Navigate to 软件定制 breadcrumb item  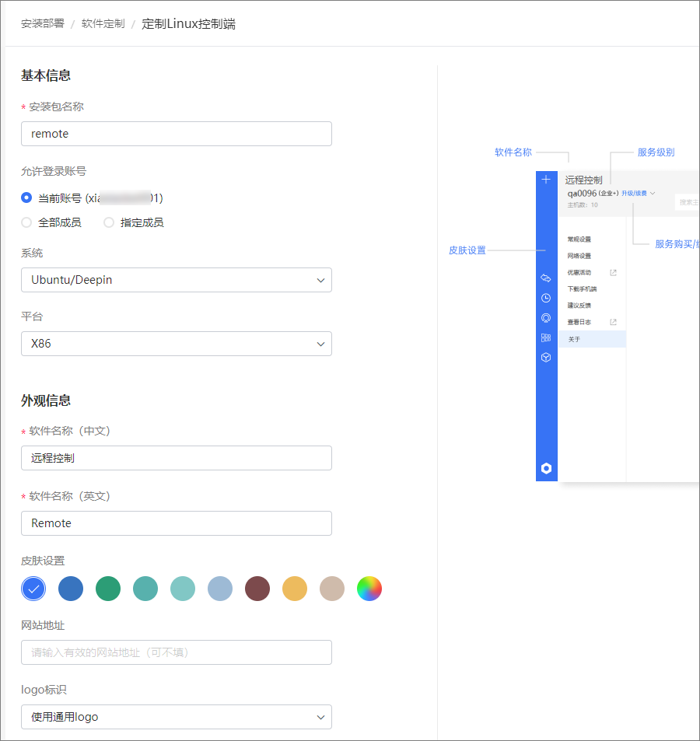click(103, 24)
